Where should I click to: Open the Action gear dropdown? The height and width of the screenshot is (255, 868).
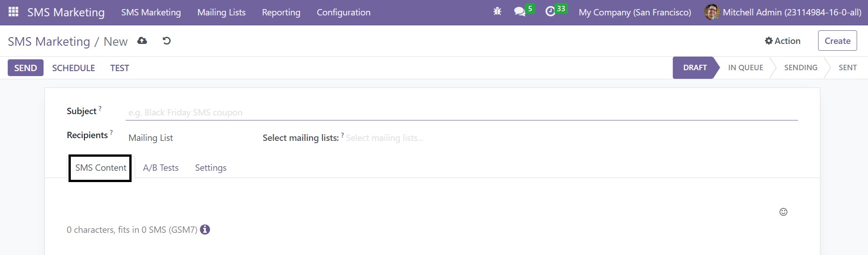click(783, 41)
